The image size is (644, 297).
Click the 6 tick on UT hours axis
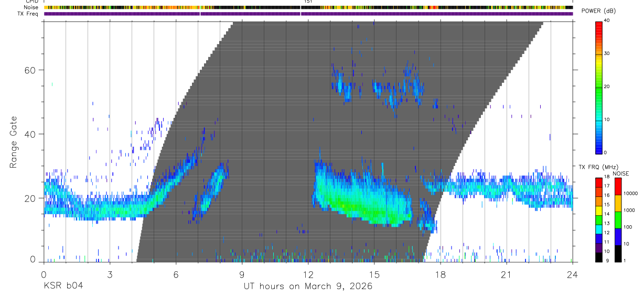click(x=176, y=274)
